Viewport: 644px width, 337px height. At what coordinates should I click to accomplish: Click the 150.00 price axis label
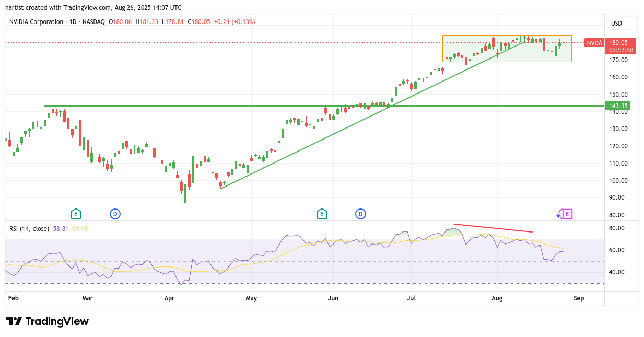(x=619, y=95)
